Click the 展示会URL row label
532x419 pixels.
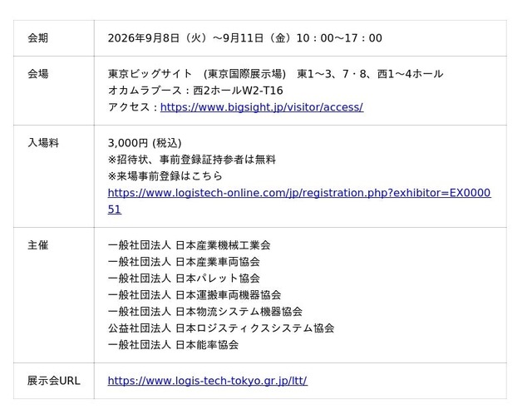coord(54,381)
